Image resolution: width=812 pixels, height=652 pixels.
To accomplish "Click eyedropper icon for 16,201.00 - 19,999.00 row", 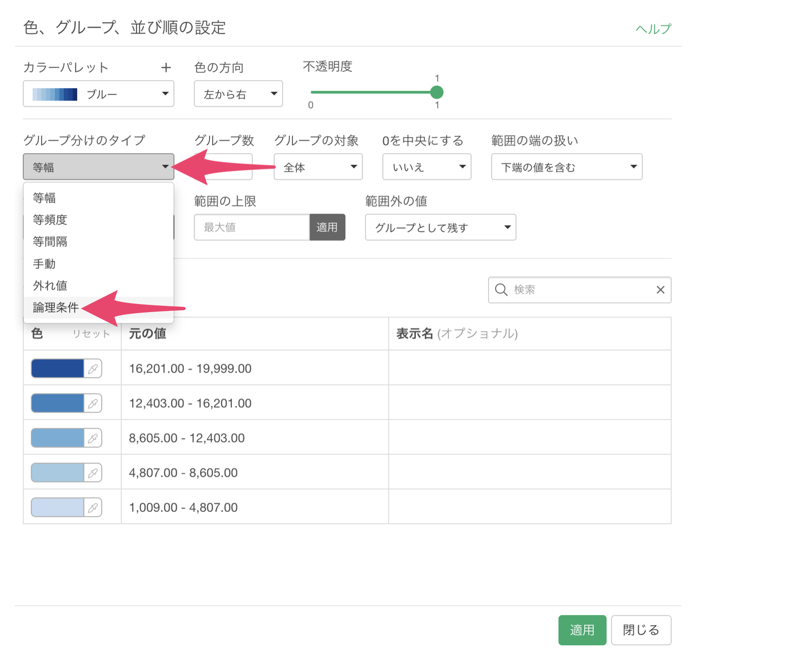I will (x=93, y=369).
